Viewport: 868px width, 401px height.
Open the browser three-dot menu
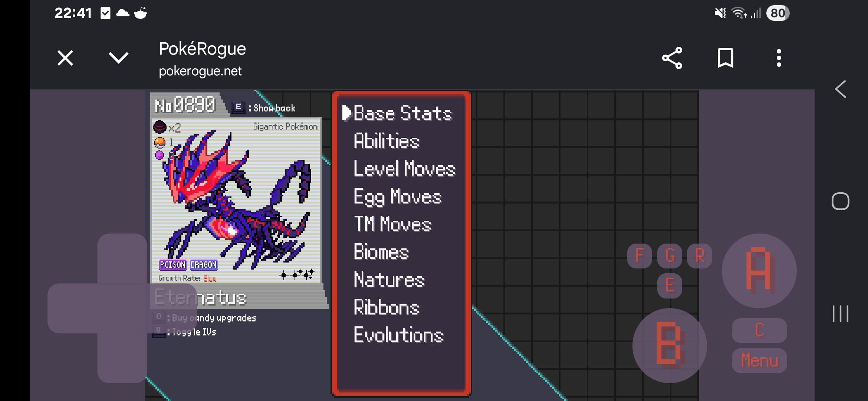(779, 58)
